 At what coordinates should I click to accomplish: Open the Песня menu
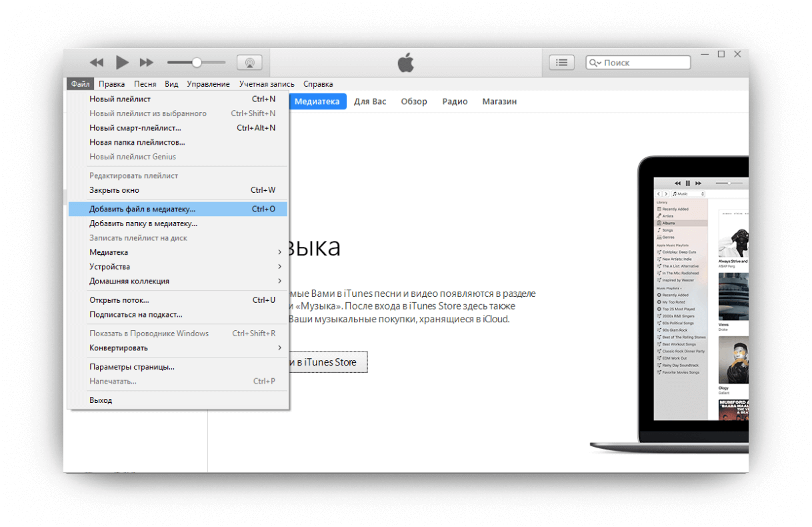(x=145, y=84)
